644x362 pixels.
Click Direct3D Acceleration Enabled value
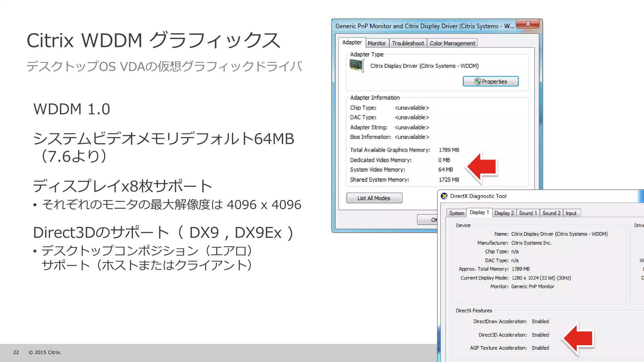pyautogui.click(x=540, y=335)
